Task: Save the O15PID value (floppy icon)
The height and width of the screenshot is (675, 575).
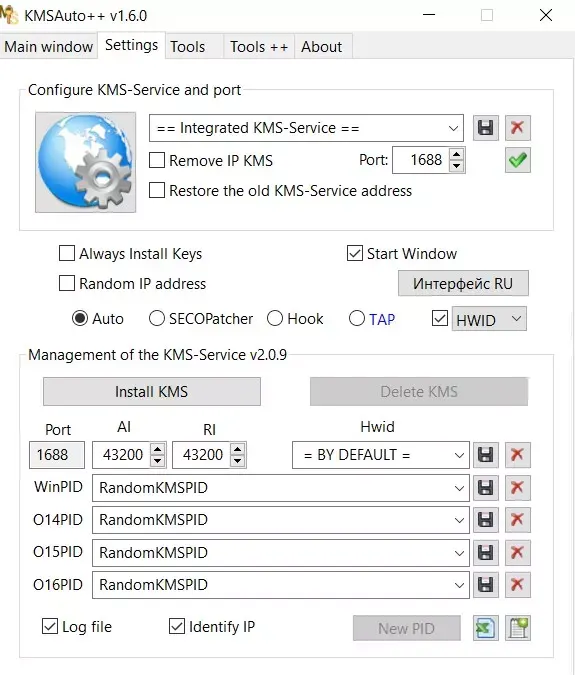Action: point(485,552)
